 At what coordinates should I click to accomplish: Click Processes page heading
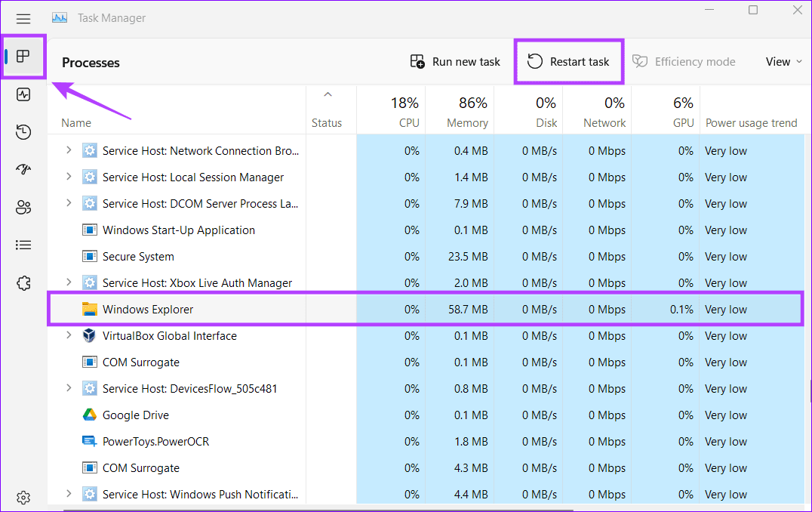tap(91, 63)
